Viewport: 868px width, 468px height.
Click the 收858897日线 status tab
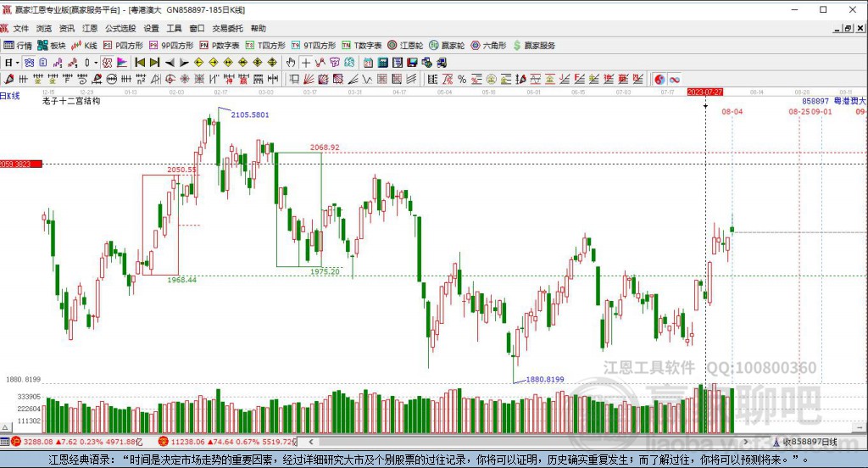pyautogui.click(x=809, y=442)
